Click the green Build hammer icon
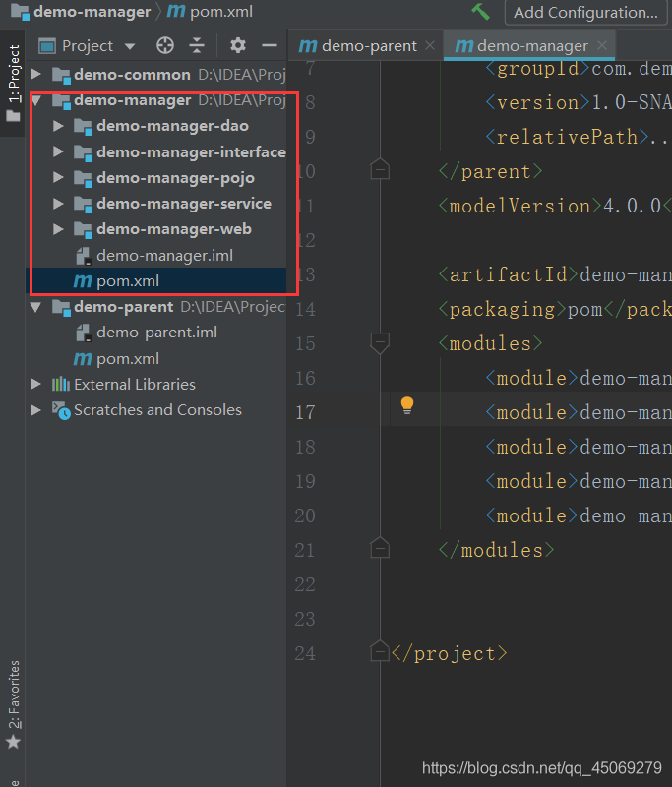 (480, 11)
